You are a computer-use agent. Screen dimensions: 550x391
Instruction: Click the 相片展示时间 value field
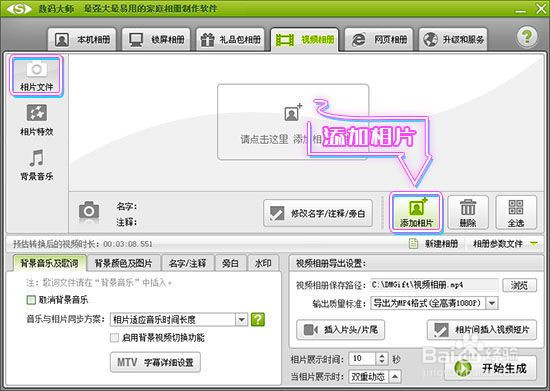362,359
